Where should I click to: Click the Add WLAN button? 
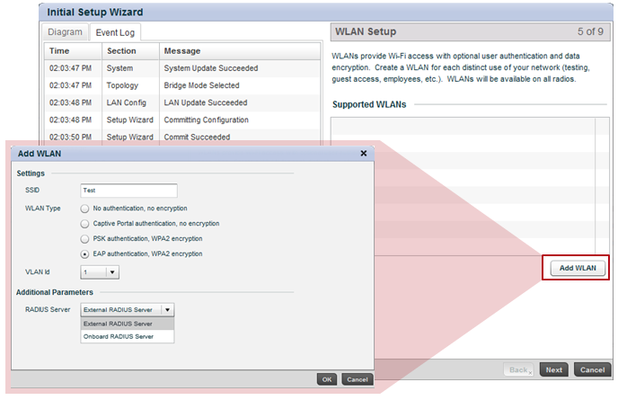click(x=578, y=268)
